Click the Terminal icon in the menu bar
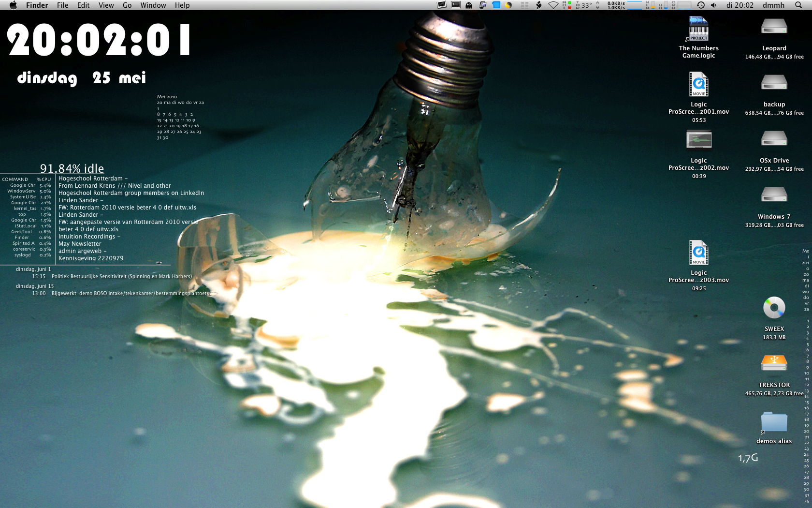Screen dimensions: 812x508 455,5
